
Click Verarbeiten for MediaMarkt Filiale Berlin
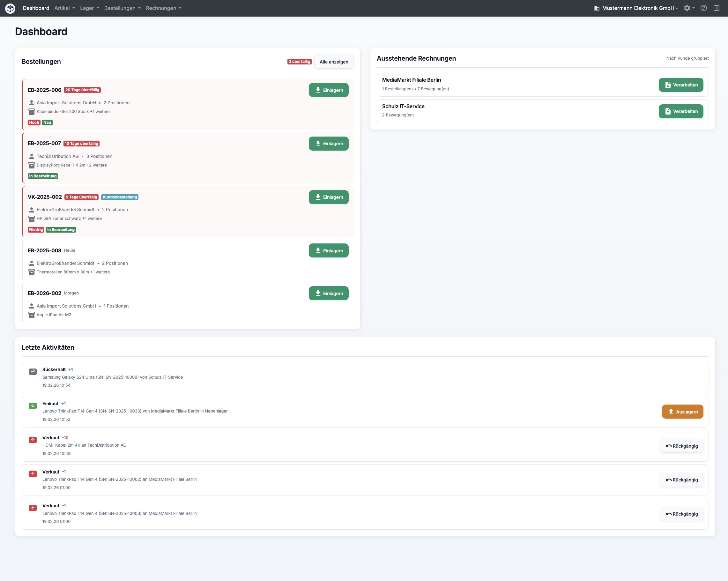[x=681, y=85]
